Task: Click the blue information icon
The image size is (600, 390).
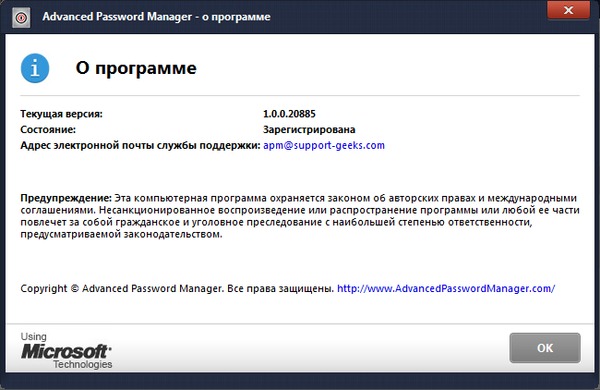Action: [x=35, y=69]
